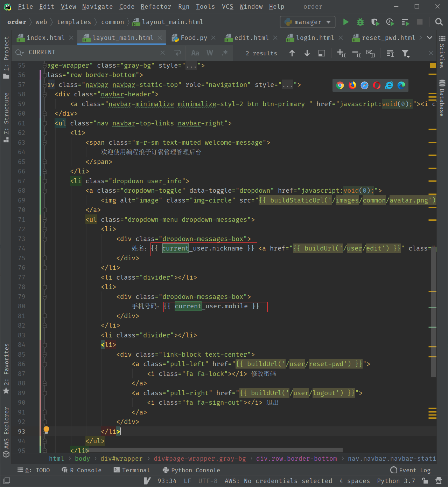The width and height of the screenshot is (448, 487).
Task: Click the Concurrency Diagram run icon
Action: pyautogui.click(x=405, y=22)
